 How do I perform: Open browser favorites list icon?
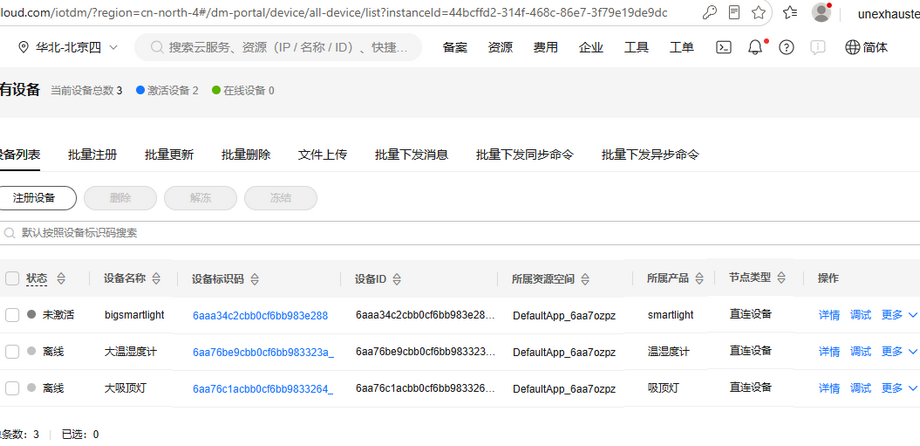(790, 12)
